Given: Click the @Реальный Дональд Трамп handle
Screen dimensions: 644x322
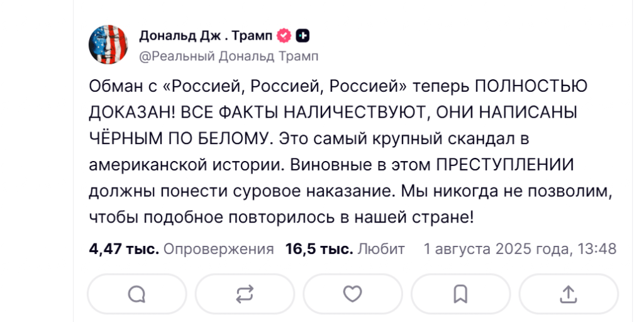Looking at the screenshot, I should click(x=229, y=56).
